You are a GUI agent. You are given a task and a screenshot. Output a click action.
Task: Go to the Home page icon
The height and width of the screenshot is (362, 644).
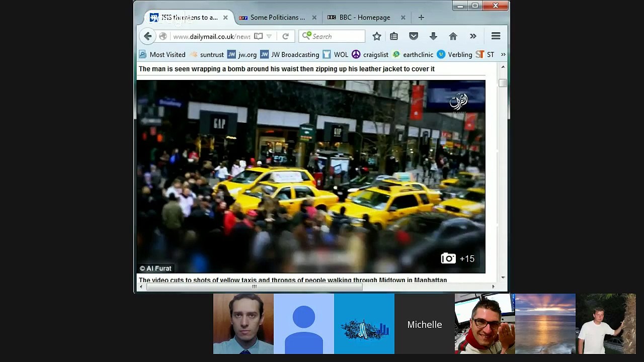pos(453,36)
